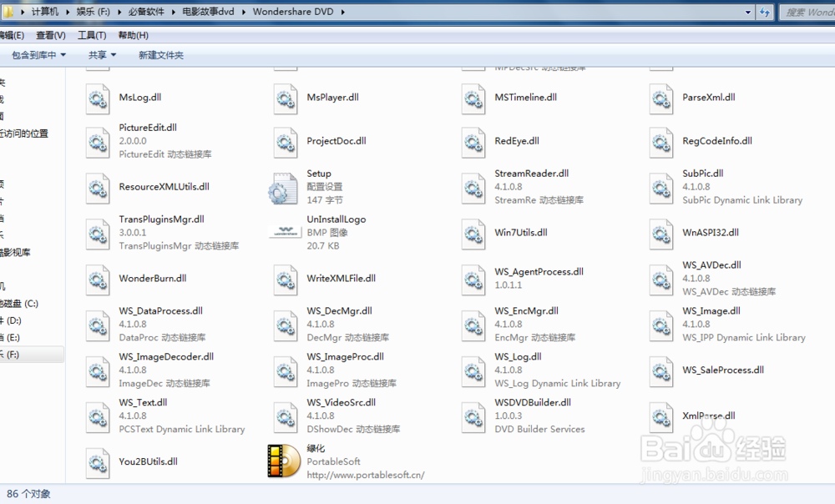This screenshot has width=835, height=504.
Task: Select the WS_ImageDecoder.dll file icon
Action: click(98, 371)
